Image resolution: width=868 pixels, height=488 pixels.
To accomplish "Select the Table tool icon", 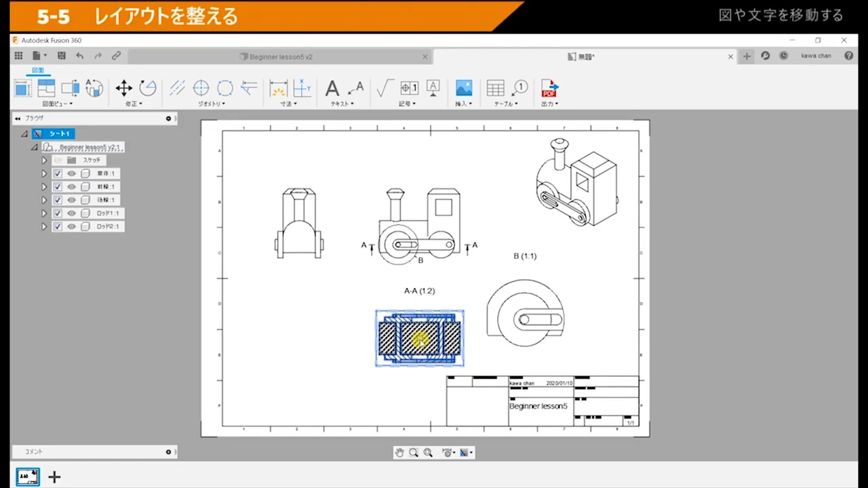I will click(x=496, y=88).
